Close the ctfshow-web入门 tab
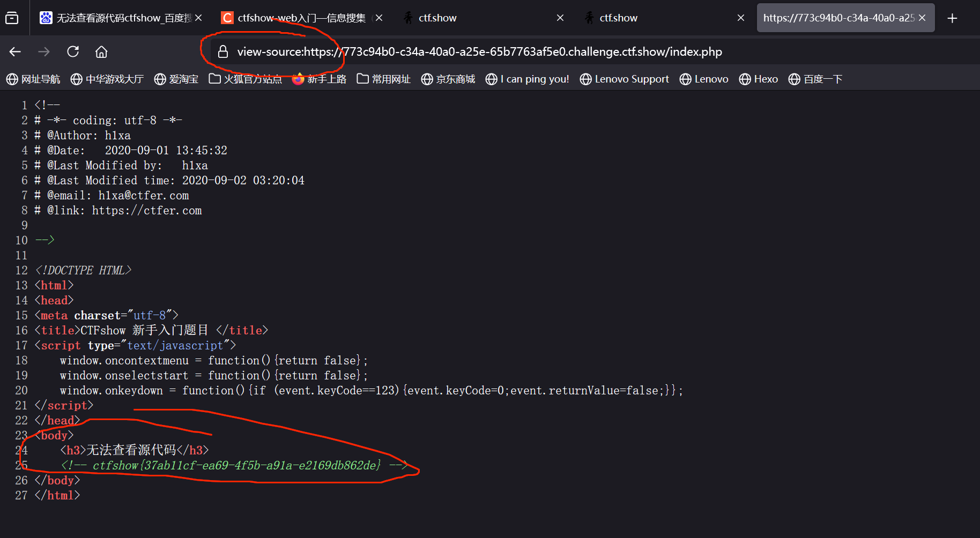The width and height of the screenshot is (980, 538). pos(379,18)
